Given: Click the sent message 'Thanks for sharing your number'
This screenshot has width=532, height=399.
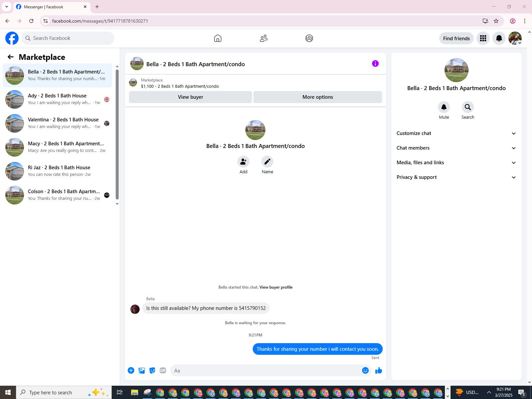Looking at the screenshot, I should point(318,349).
